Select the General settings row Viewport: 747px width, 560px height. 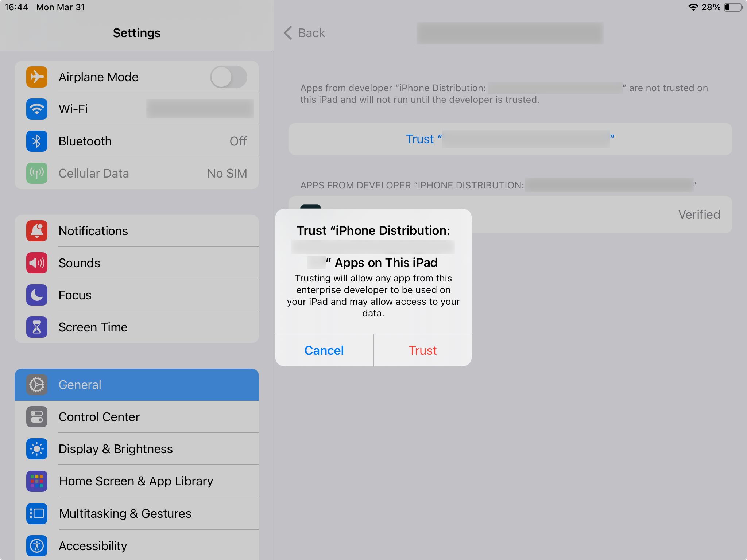tap(137, 385)
